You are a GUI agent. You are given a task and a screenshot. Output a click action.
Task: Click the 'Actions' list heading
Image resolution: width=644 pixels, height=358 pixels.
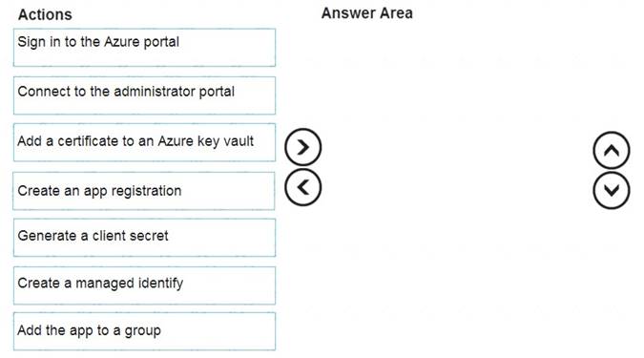tap(45, 14)
